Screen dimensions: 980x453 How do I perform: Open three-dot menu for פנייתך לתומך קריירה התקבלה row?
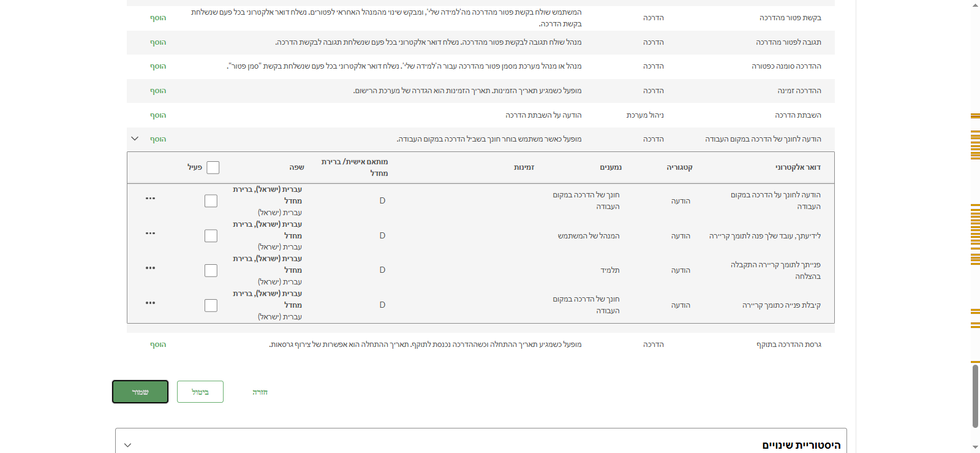(150, 268)
